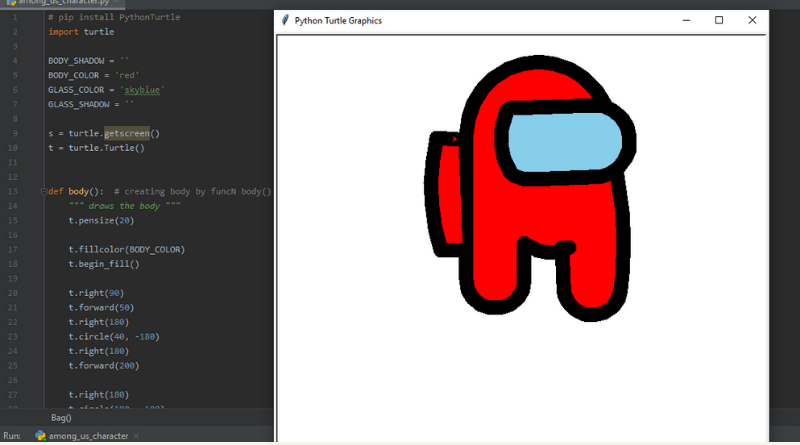The height and width of the screenshot is (445, 800).
Task: Click the Python Turtle Graphics title text
Action: (x=338, y=21)
